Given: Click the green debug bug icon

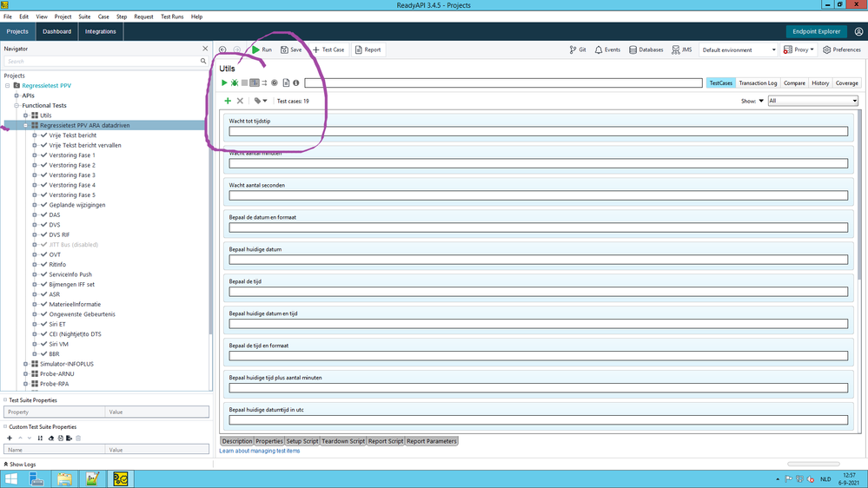Looking at the screenshot, I should (235, 83).
